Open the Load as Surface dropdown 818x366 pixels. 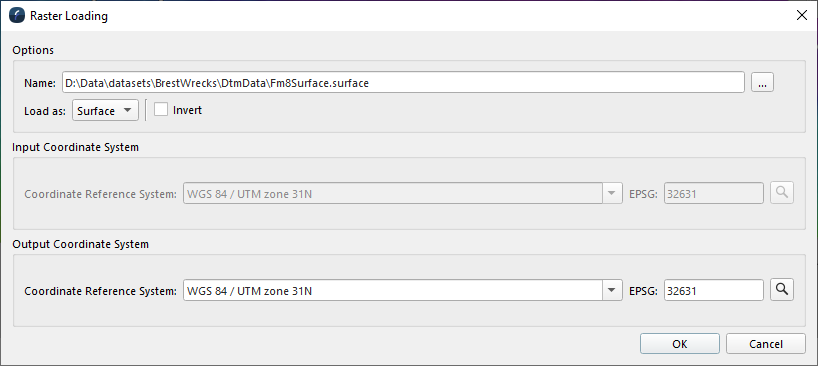[x=105, y=111]
